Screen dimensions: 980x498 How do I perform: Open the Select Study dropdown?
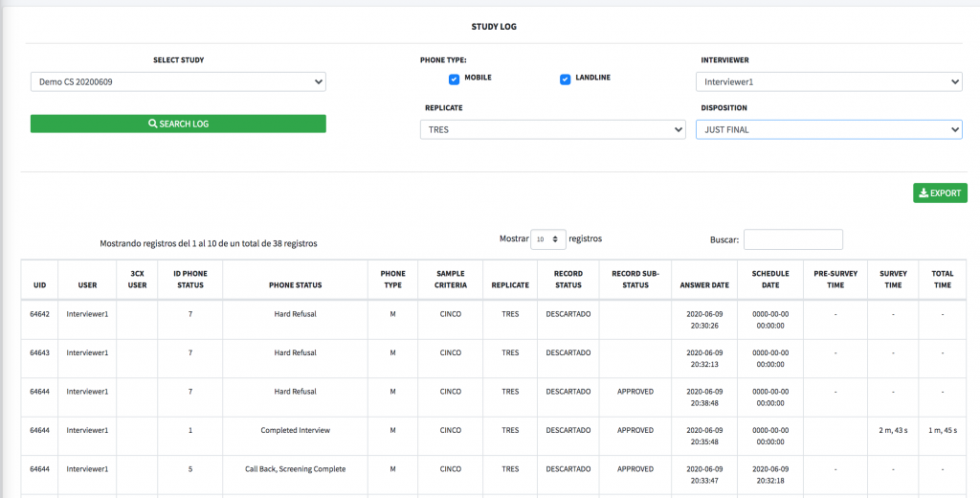tap(178, 82)
